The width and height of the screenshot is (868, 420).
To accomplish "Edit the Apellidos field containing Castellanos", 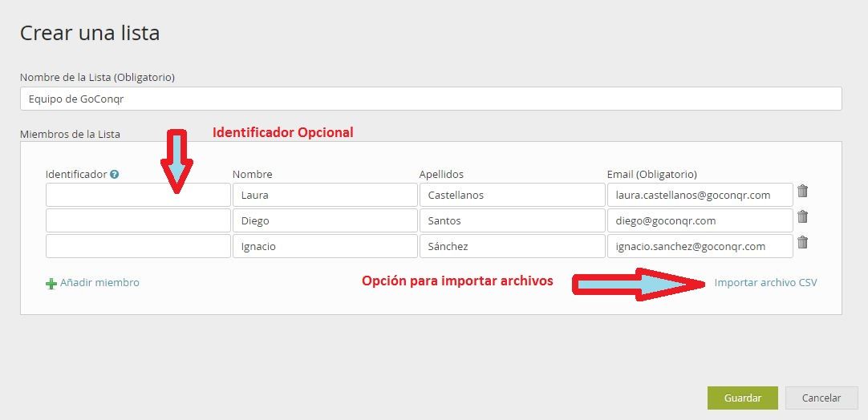I will tap(511, 195).
